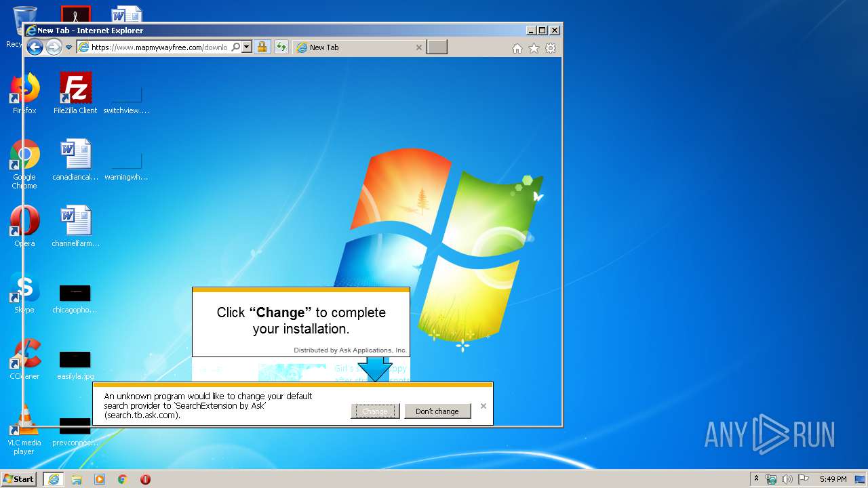Open IE Tools gear icon
Image resolution: width=868 pixels, height=488 pixels.
pos(551,48)
